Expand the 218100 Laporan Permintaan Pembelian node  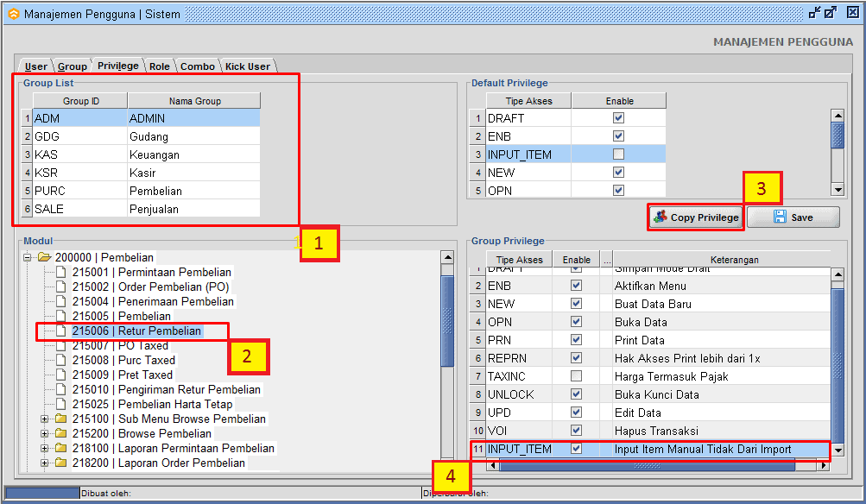45,449
